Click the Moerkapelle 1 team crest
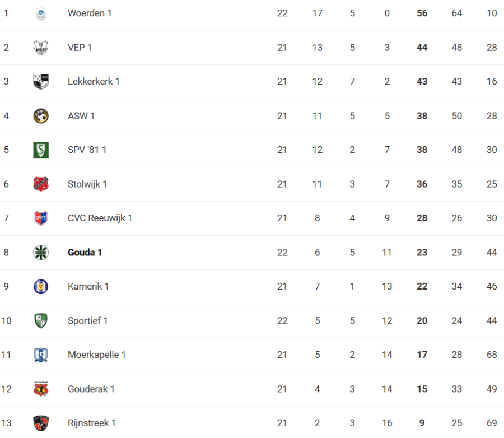This screenshot has height=438, width=504. click(x=41, y=355)
